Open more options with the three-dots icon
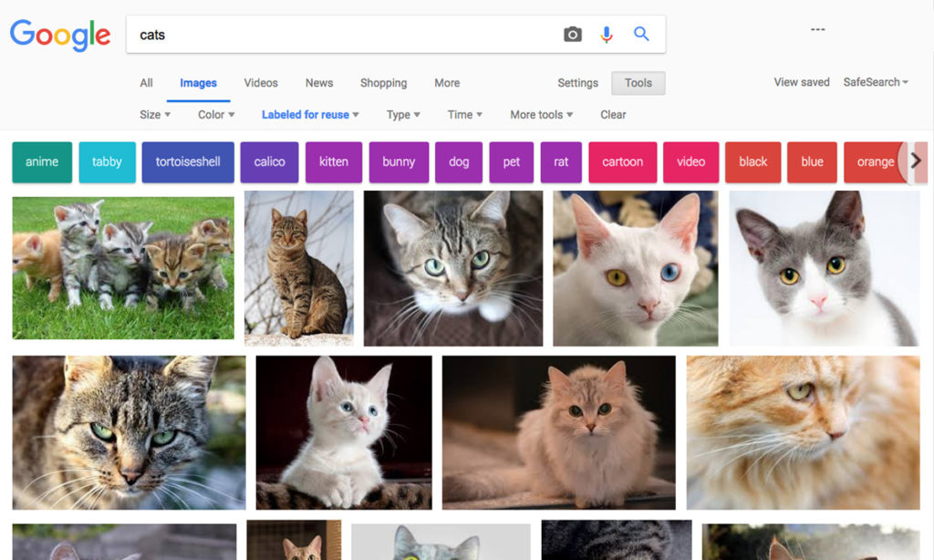Viewport: 934px width, 560px height. click(817, 27)
